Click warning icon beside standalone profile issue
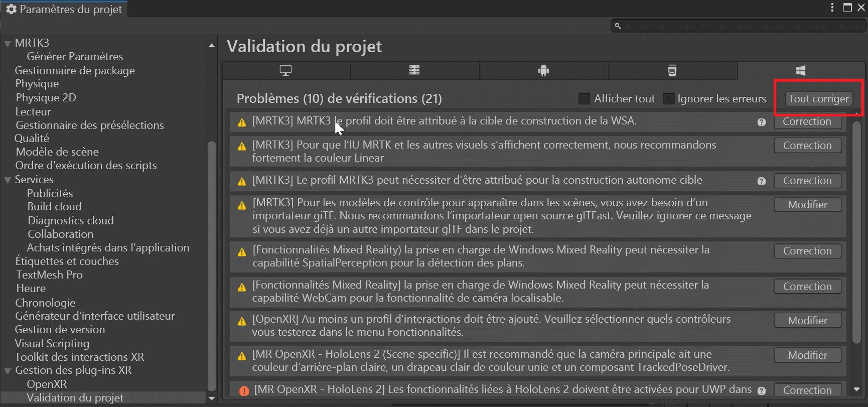The width and height of the screenshot is (868, 407). 242,181
